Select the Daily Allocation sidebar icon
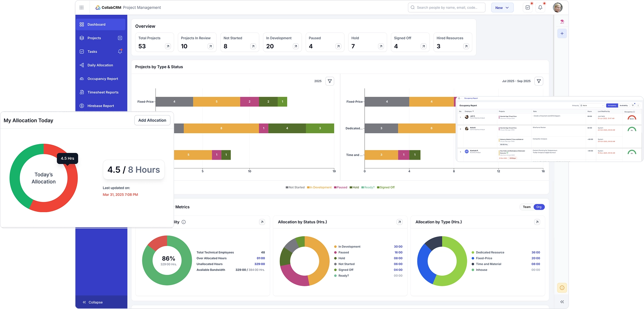The width and height of the screenshot is (644, 309). pos(82,65)
